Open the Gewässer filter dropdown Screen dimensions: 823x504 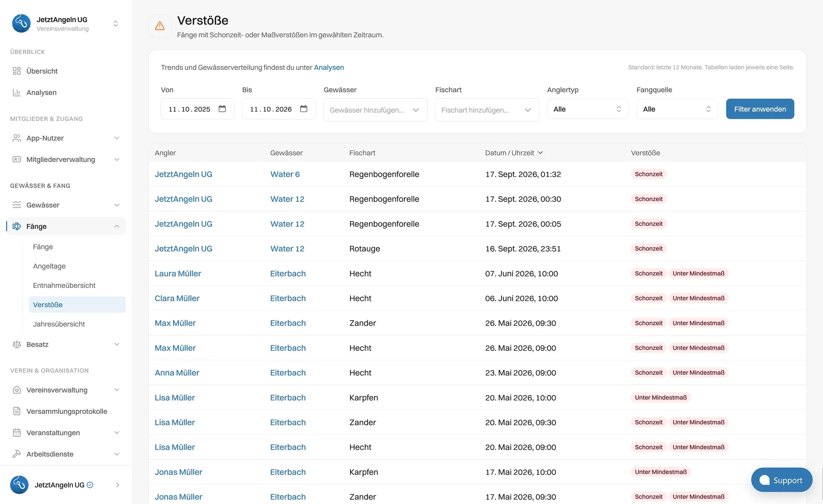coord(375,110)
